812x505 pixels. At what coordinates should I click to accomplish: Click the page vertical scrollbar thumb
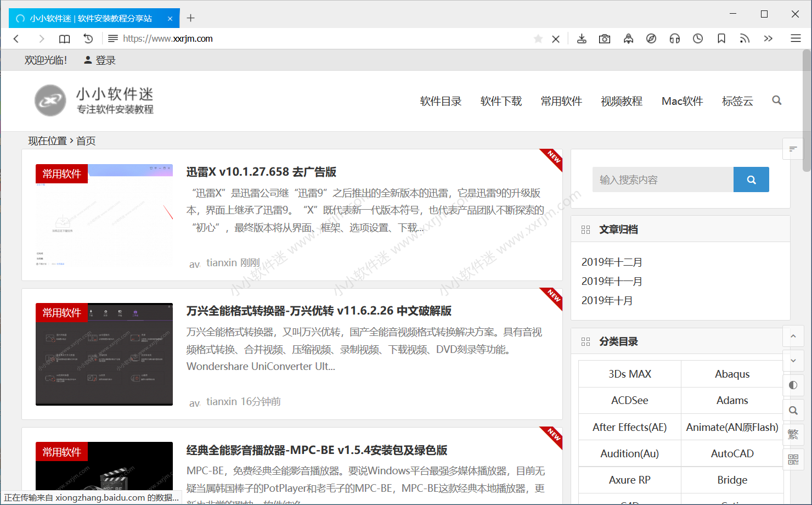pyautogui.click(x=807, y=110)
